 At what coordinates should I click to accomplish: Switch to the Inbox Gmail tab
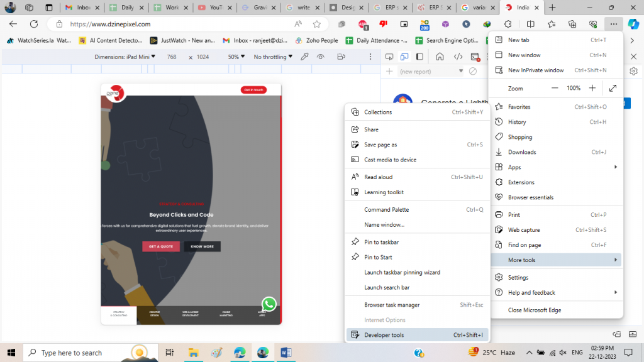tap(82, 8)
